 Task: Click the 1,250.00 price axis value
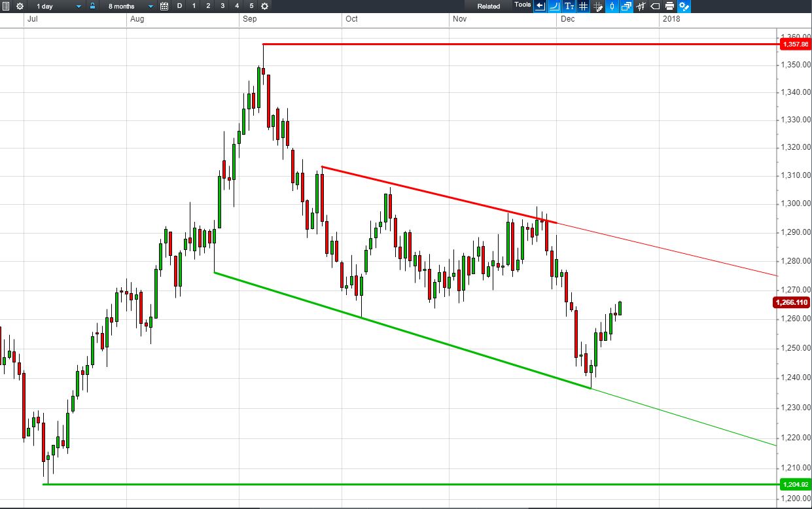coord(794,349)
